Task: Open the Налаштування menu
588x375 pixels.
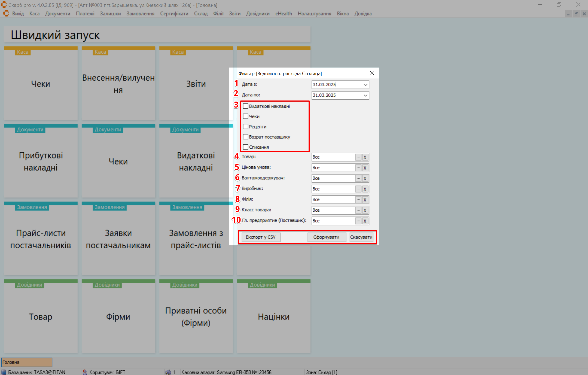Action: (x=314, y=14)
